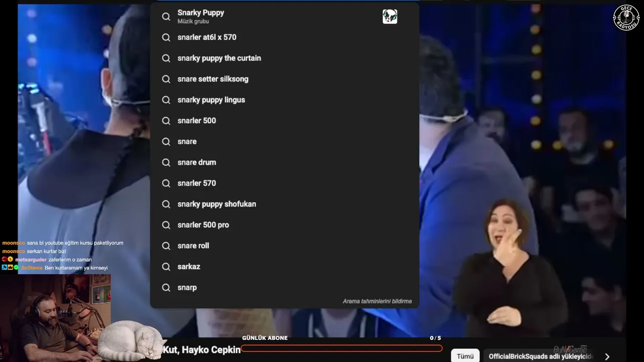Click the 'metearguder' chat username
This screenshot has height=362, width=644.
point(31,260)
